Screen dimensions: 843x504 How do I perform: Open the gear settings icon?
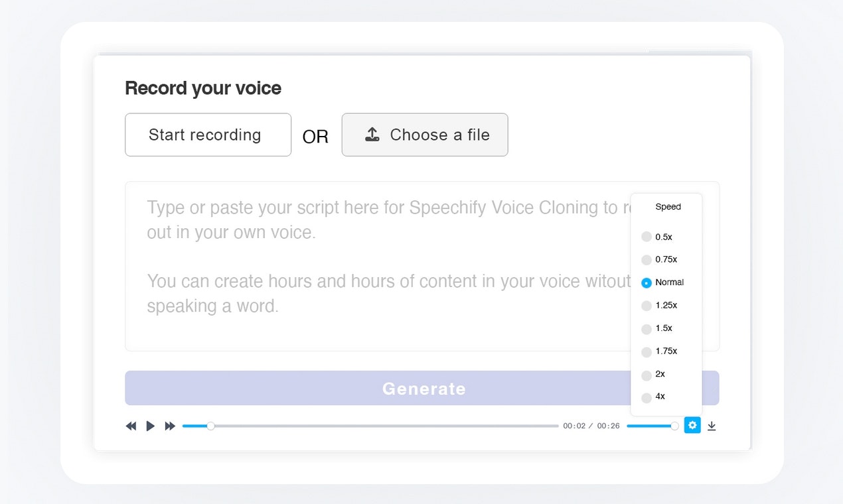click(692, 425)
